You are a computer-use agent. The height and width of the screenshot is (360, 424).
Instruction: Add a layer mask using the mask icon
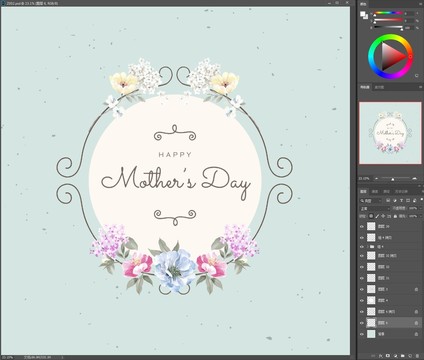[x=388, y=356]
